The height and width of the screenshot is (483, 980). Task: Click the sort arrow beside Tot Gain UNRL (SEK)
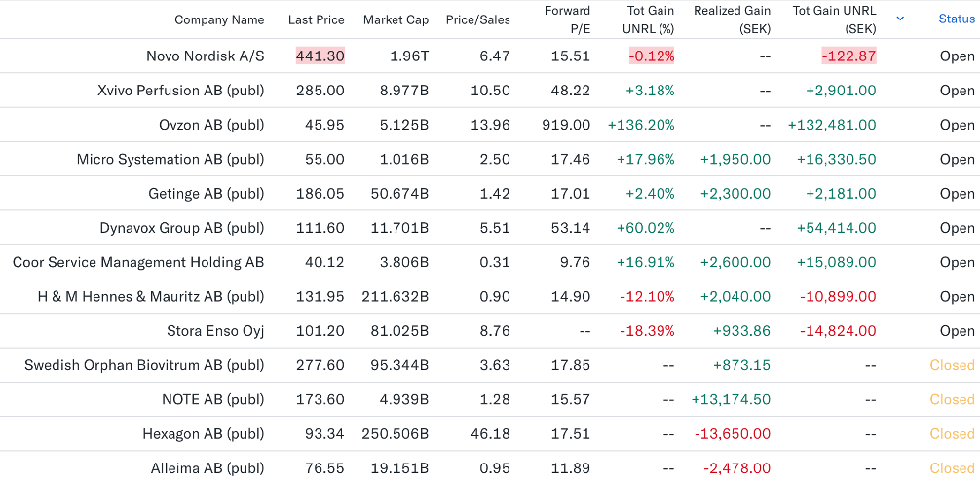point(900,19)
